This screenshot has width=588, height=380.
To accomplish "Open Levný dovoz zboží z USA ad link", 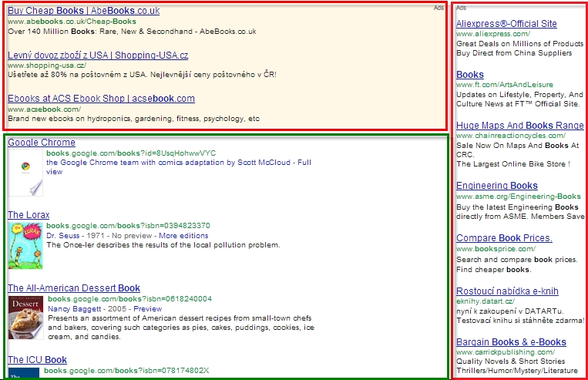I will pyautogui.click(x=98, y=55).
